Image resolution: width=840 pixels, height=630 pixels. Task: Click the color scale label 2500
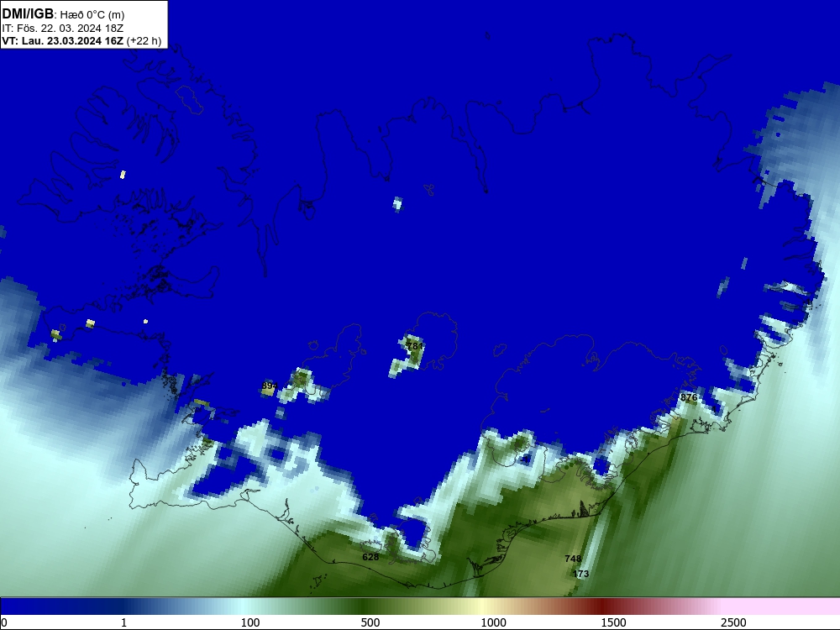click(x=733, y=622)
